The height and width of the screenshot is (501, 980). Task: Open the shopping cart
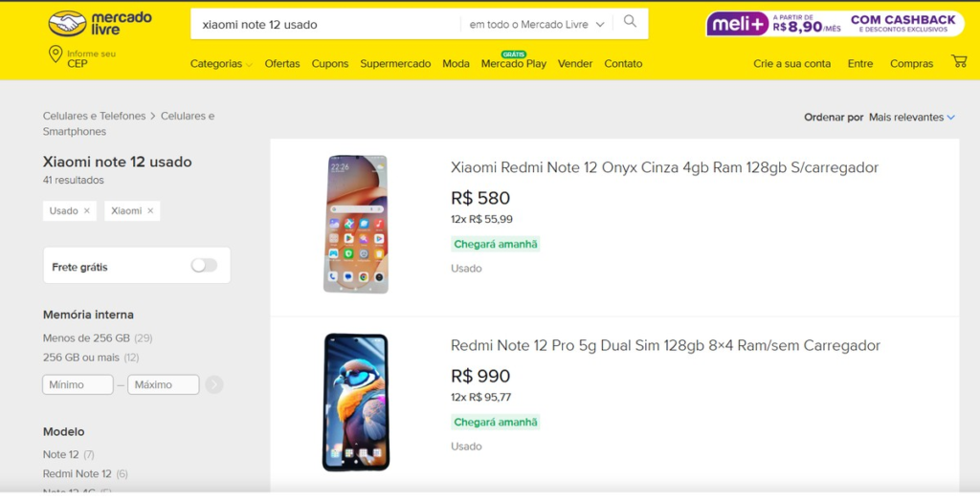959,62
